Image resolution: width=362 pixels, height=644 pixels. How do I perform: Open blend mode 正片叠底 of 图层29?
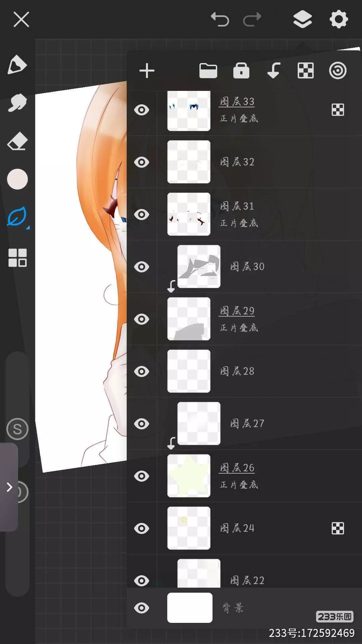tap(239, 328)
